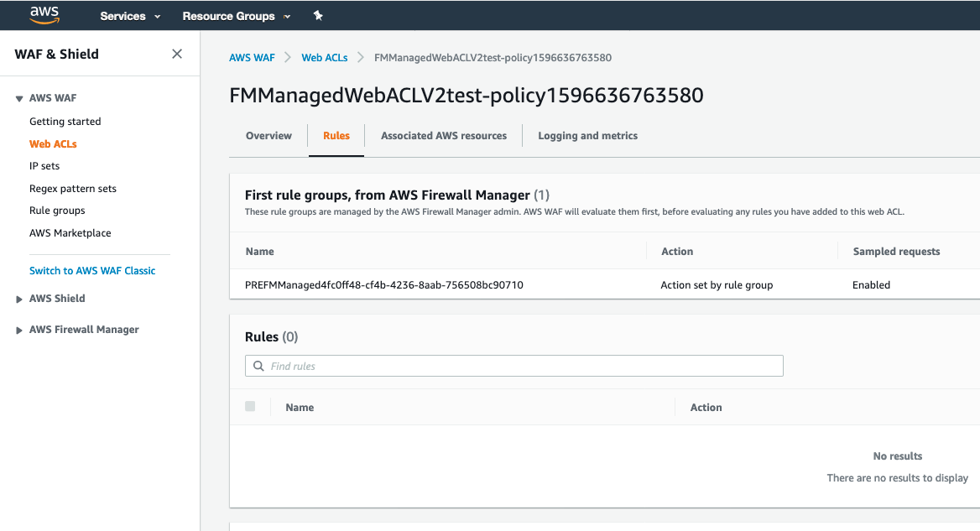The height and width of the screenshot is (531, 980).
Task: Click Switch to AWS WAF Classic
Action: [92, 270]
